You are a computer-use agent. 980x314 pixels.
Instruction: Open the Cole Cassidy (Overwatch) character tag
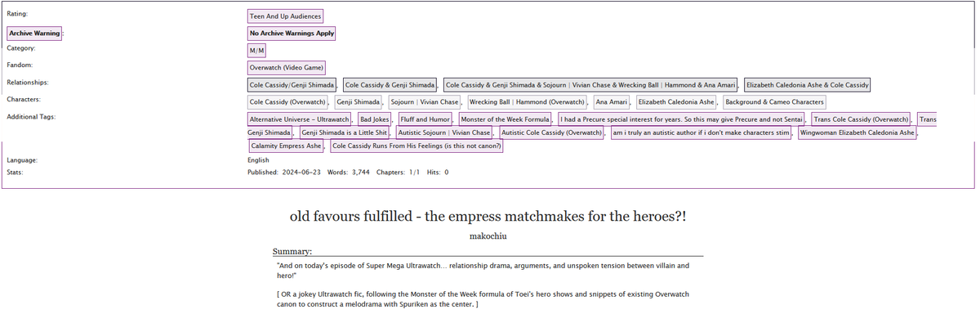pyautogui.click(x=288, y=102)
